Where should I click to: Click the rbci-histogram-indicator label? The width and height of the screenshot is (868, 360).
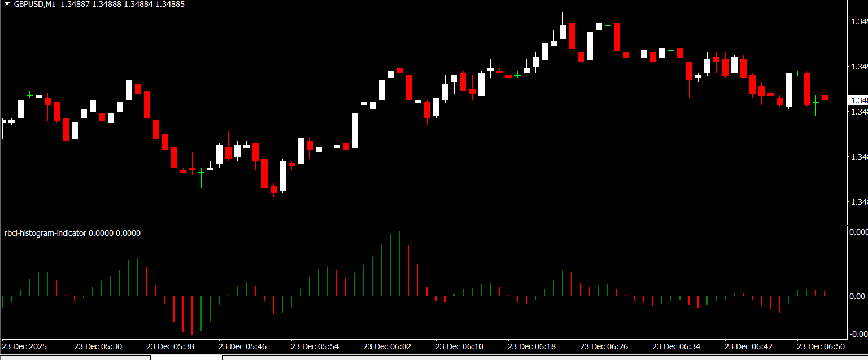(45, 233)
